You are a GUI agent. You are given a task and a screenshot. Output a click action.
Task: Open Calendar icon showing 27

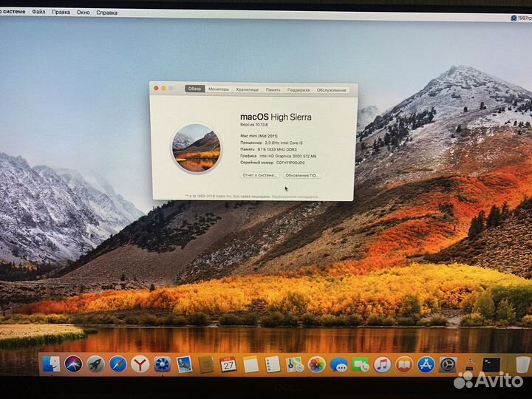click(x=228, y=365)
